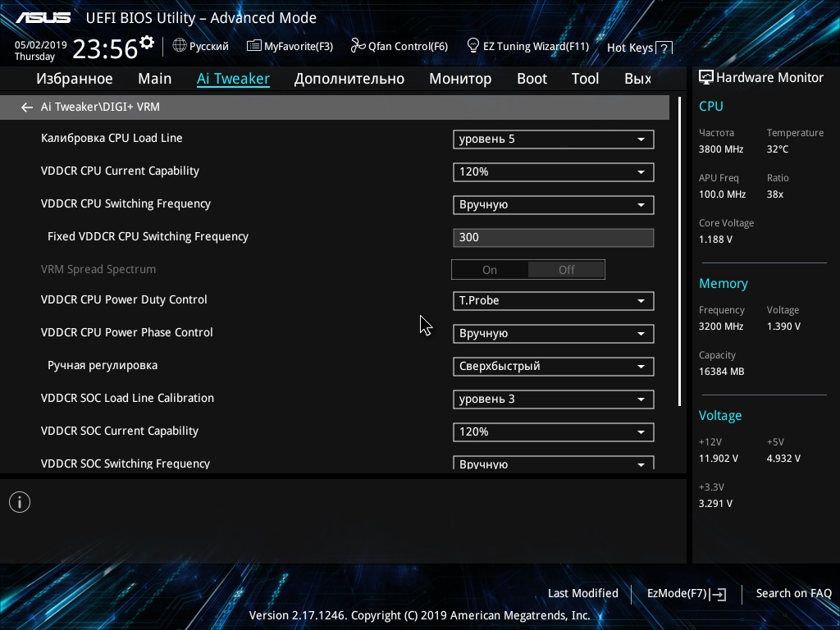Open the Вых exit tab
This screenshot has width=840, height=630.
pyautogui.click(x=637, y=79)
